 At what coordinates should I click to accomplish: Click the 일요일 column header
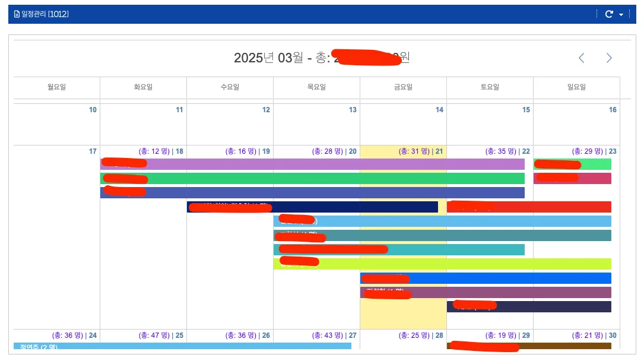[575, 87]
